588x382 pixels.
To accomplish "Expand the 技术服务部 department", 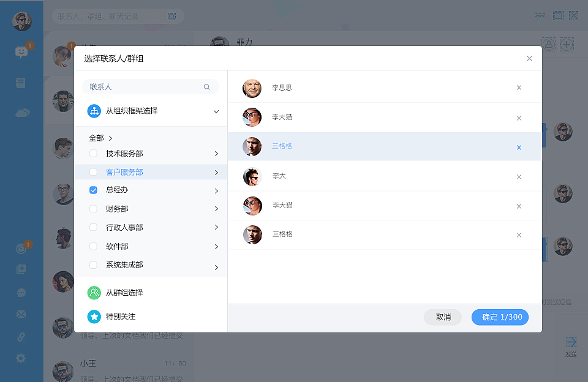I will [216, 154].
